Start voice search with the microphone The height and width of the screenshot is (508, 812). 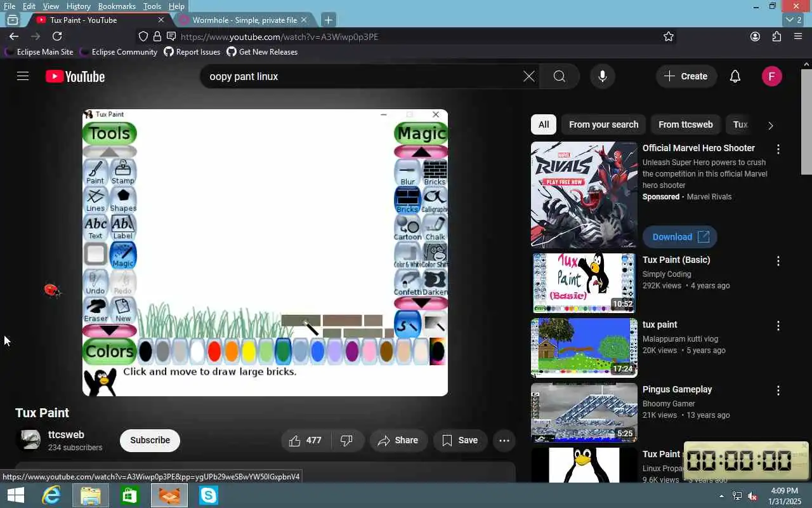tap(603, 76)
